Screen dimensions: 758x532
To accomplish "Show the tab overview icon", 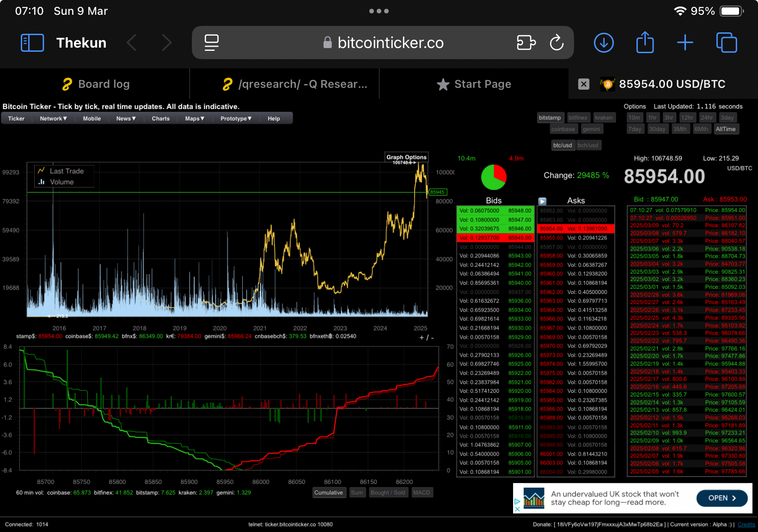I will coord(727,43).
